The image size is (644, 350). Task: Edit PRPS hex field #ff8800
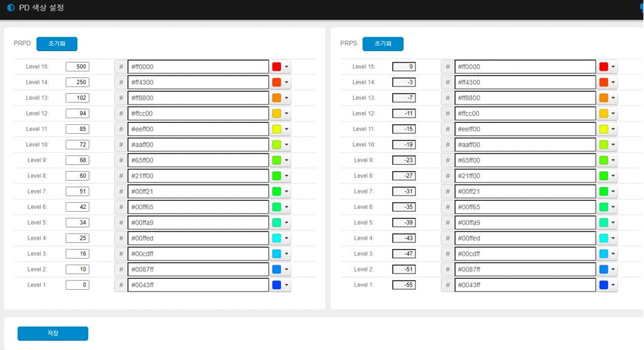tap(525, 98)
